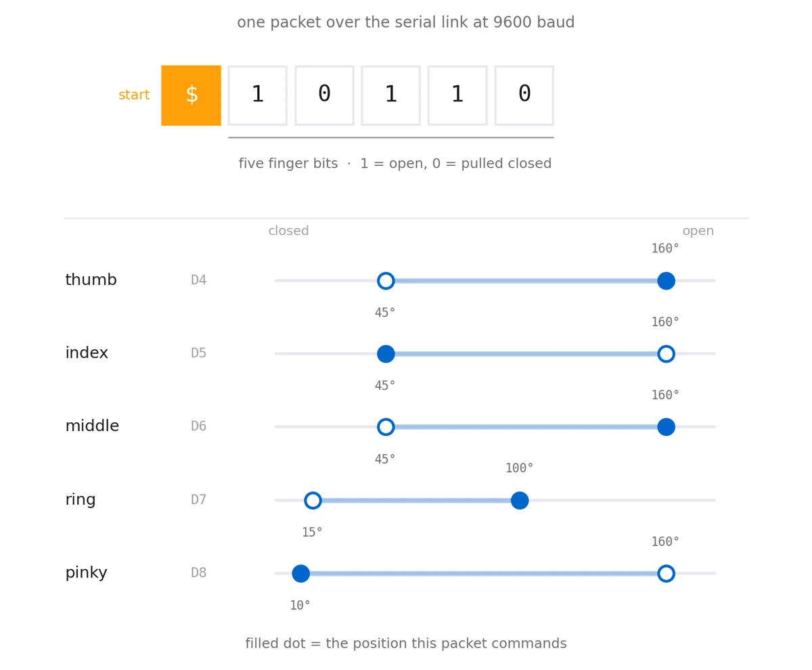
Task: Click thumb hollow dot at 45°
Action: [386, 281]
